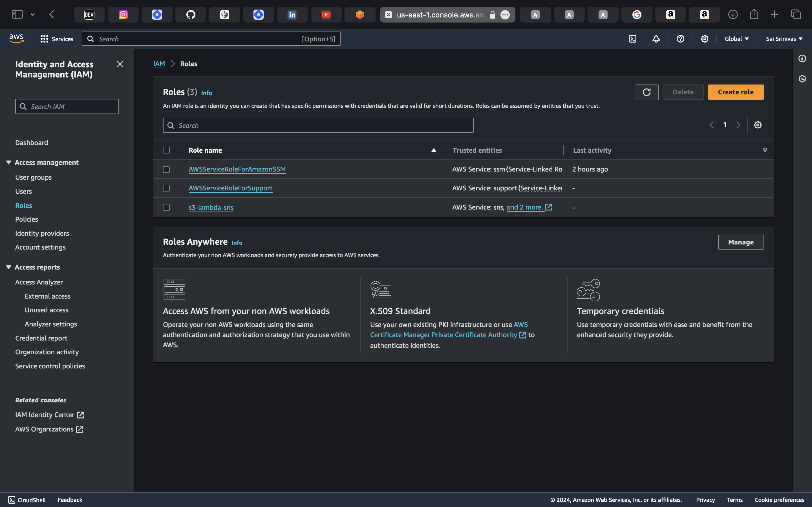This screenshot has height=507, width=812.
Task: Open the AWSServiceRoleForSupport role link
Action: tap(231, 188)
